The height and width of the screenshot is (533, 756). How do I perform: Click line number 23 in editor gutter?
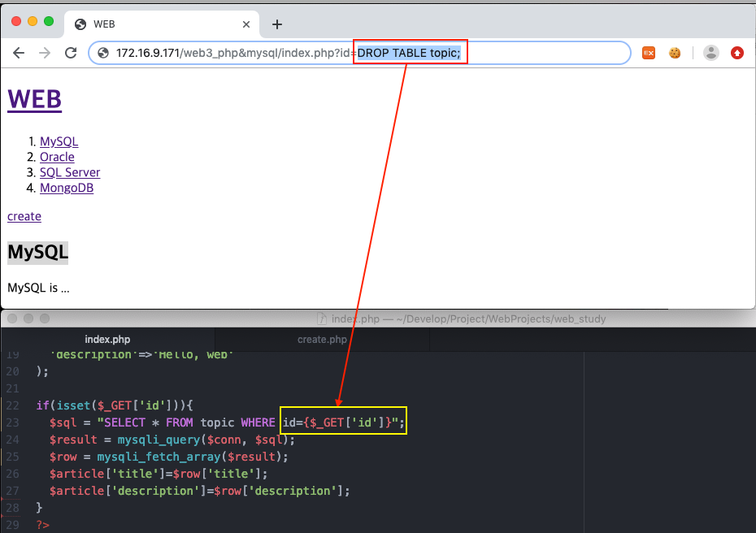point(12,422)
